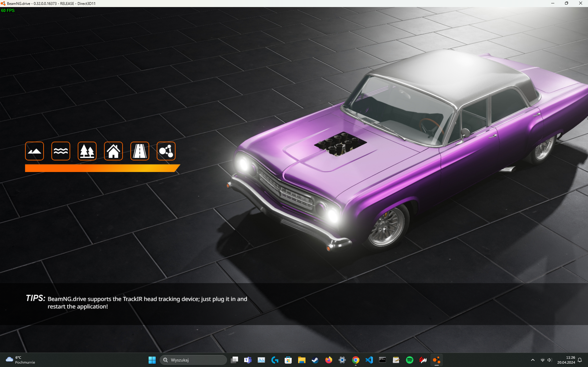Open Microsoft Teams from the taskbar
The width and height of the screenshot is (588, 367).
tap(248, 360)
